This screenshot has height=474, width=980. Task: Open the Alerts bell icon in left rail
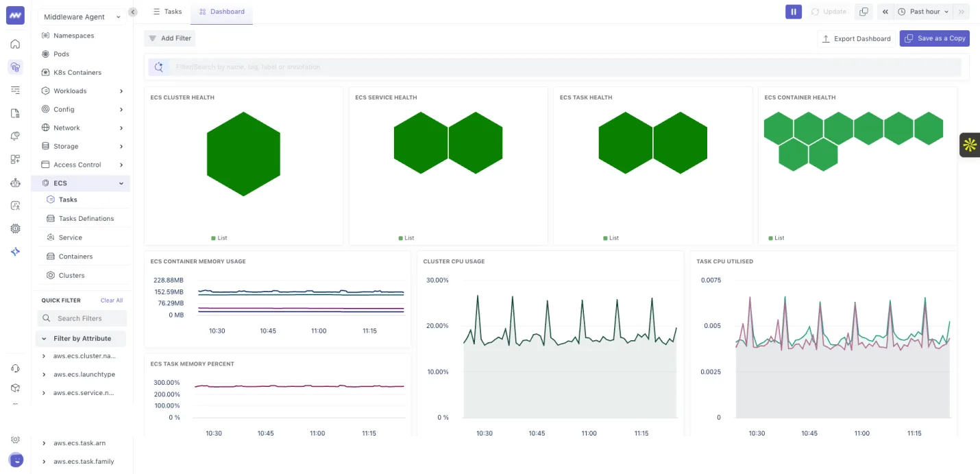click(x=15, y=137)
